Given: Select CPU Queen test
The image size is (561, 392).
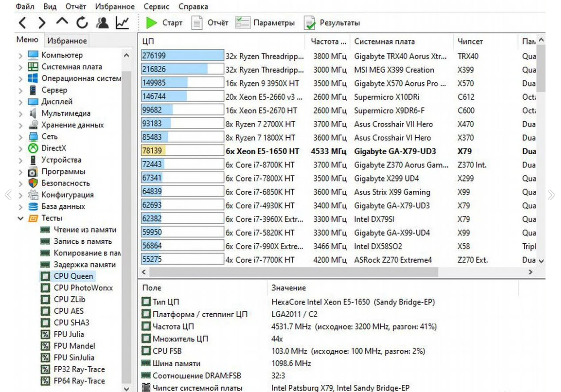Looking at the screenshot, I should pos(73,276).
